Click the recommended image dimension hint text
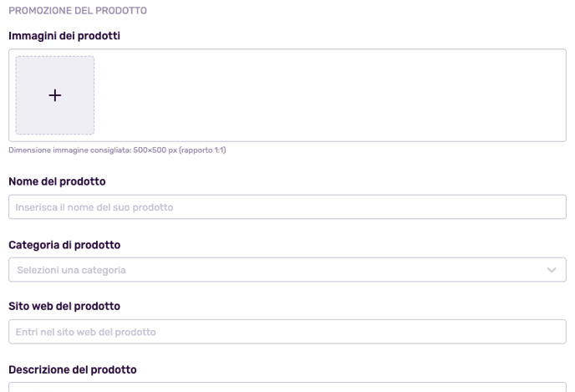575x392 pixels. (x=117, y=150)
